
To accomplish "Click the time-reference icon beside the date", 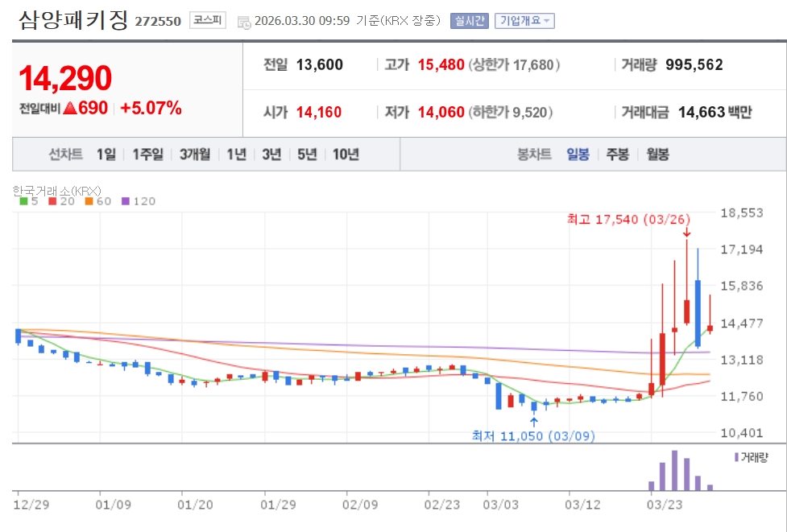I will [x=243, y=22].
